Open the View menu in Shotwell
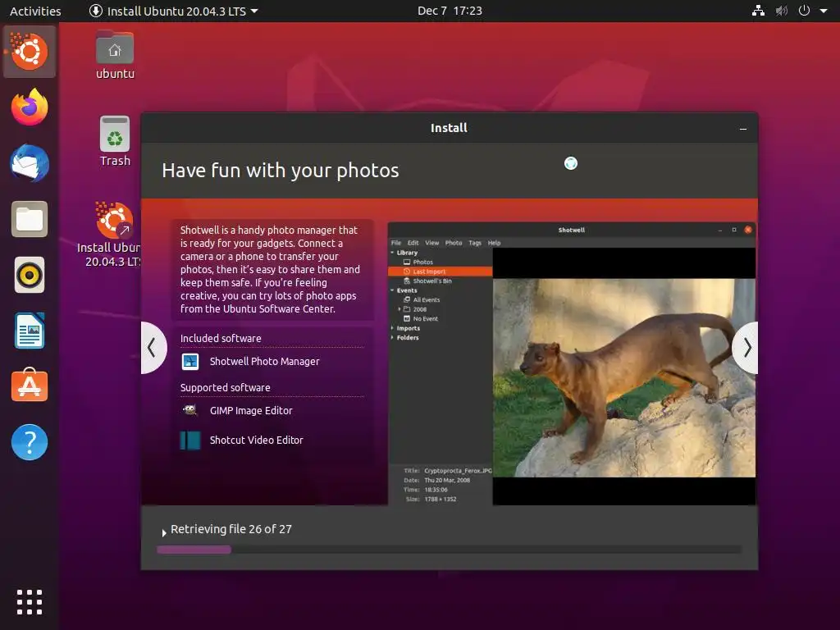Image resolution: width=840 pixels, height=630 pixels. pyautogui.click(x=431, y=243)
